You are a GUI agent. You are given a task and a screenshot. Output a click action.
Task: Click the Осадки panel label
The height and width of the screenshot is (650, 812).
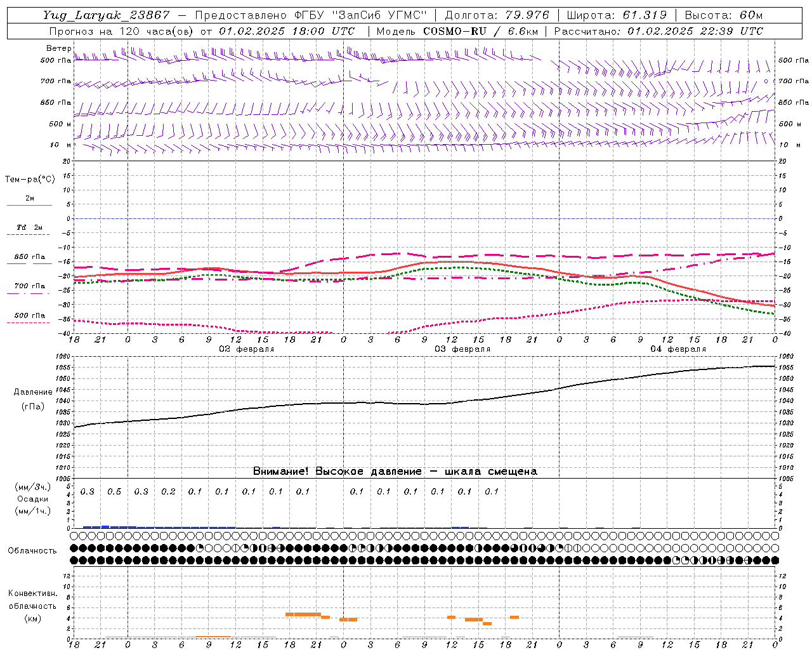pos(33,500)
